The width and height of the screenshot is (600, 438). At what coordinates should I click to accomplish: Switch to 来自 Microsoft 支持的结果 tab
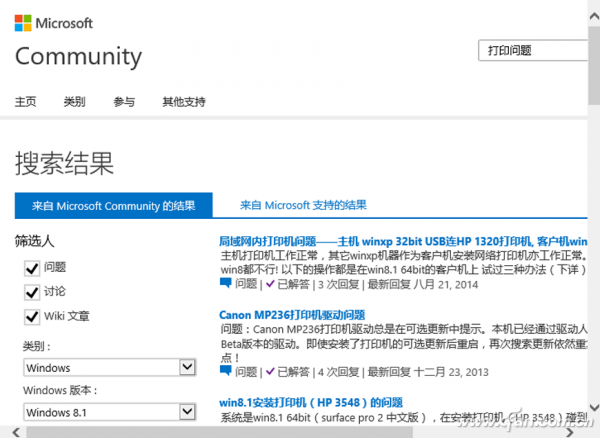pos(303,205)
